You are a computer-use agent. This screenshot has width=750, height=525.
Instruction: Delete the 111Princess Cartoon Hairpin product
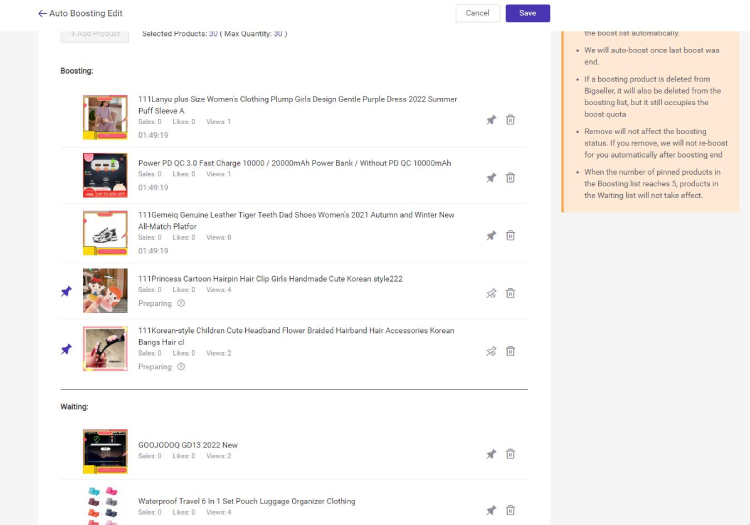[510, 294]
